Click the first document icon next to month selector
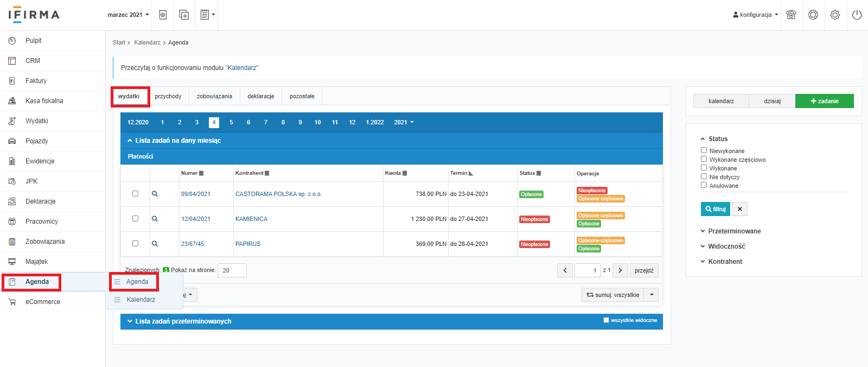The width and height of the screenshot is (868, 367). (x=163, y=15)
